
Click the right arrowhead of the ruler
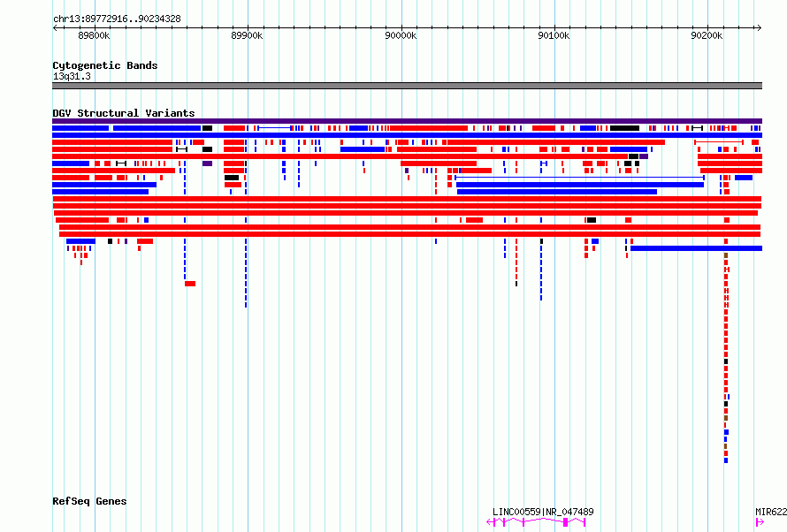click(760, 28)
